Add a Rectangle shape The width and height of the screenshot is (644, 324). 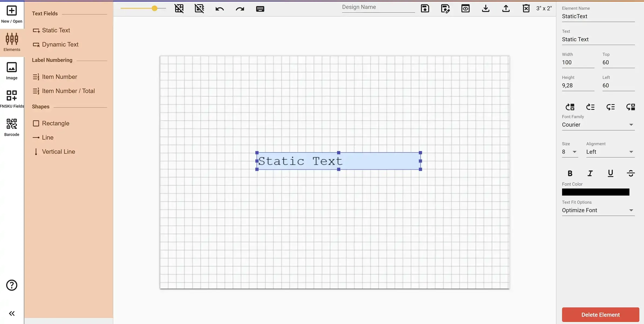click(x=51, y=123)
